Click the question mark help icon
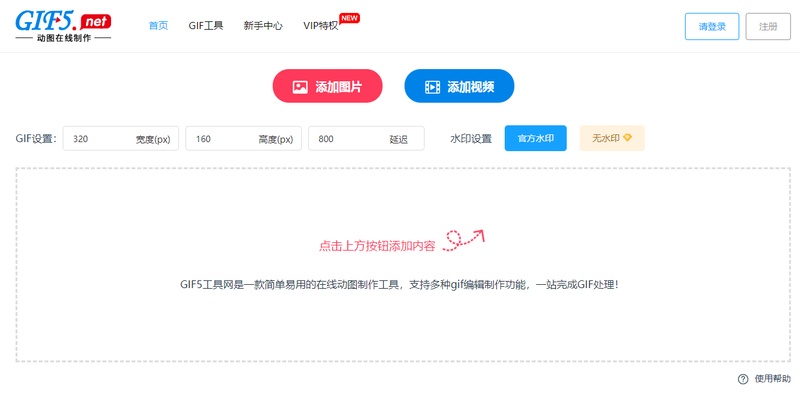The image size is (800, 394). click(743, 379)
